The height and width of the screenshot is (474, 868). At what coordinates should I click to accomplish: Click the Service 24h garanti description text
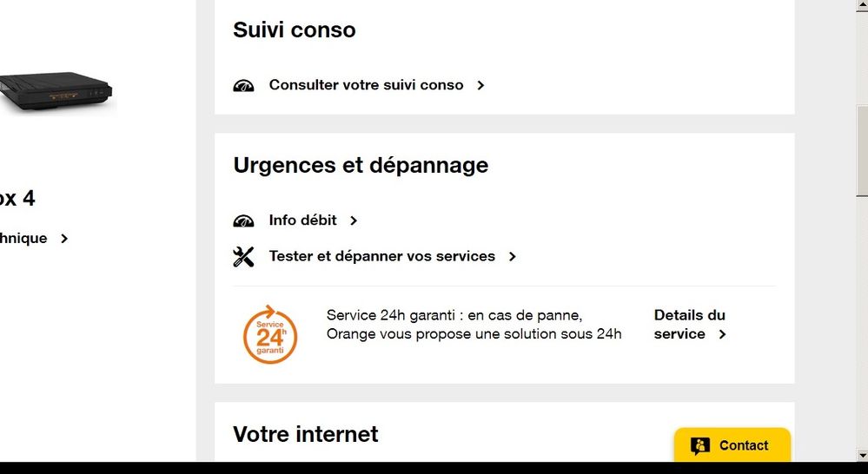[474, 325]
